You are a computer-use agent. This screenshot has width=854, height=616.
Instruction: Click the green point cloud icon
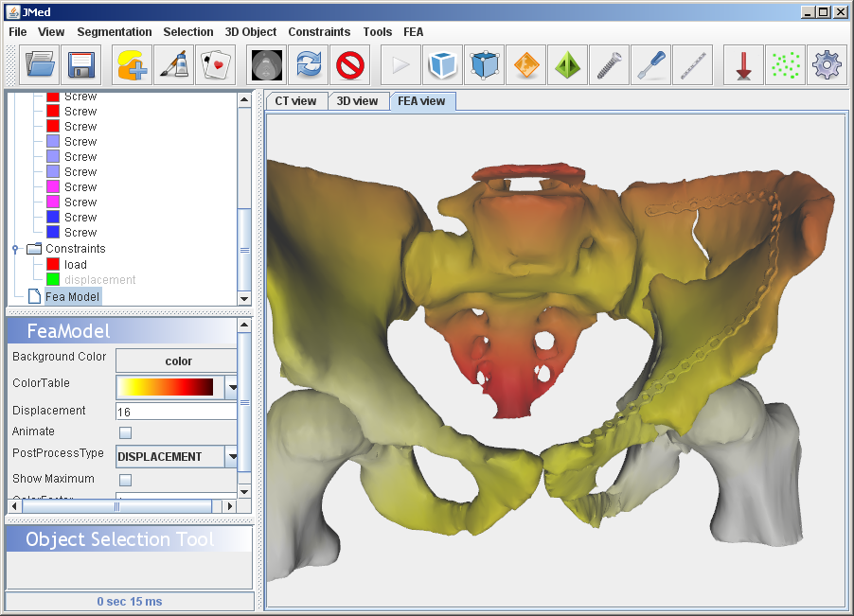point(785,65)
